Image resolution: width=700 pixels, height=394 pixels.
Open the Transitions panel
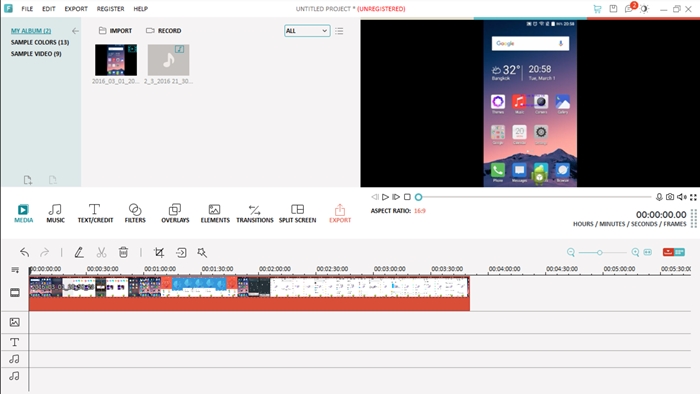click(x=254, y=213)
